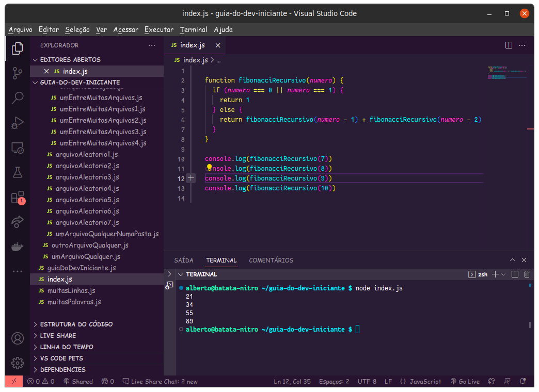Click the split editor icon

(509, 45)
